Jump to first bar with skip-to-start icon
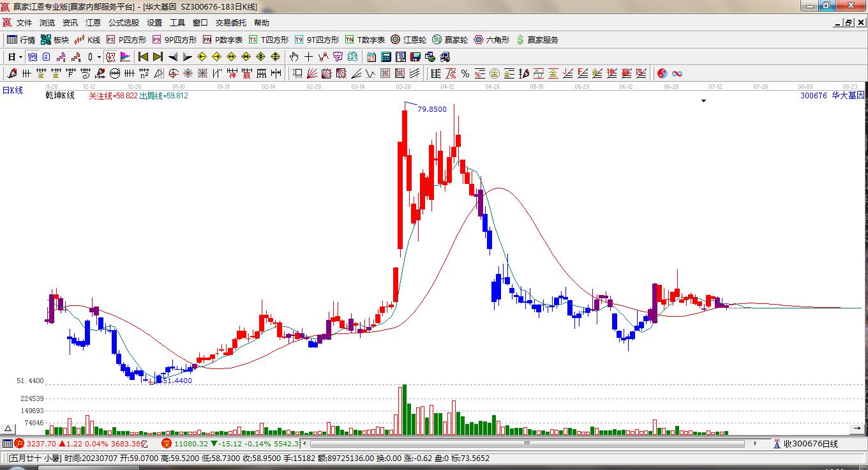The height and width of the screenshot is (470, 868). (x=143, y=57)
